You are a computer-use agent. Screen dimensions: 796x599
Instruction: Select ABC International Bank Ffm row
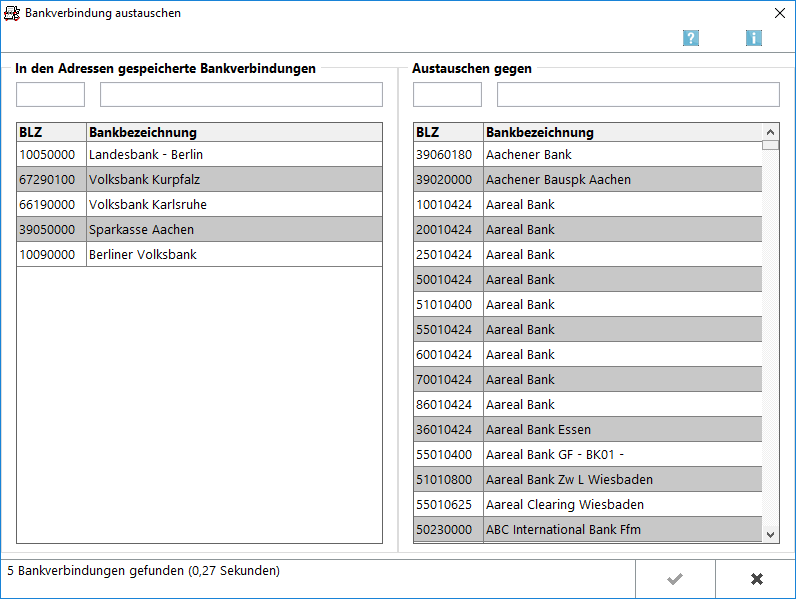(x=588, y=529)
